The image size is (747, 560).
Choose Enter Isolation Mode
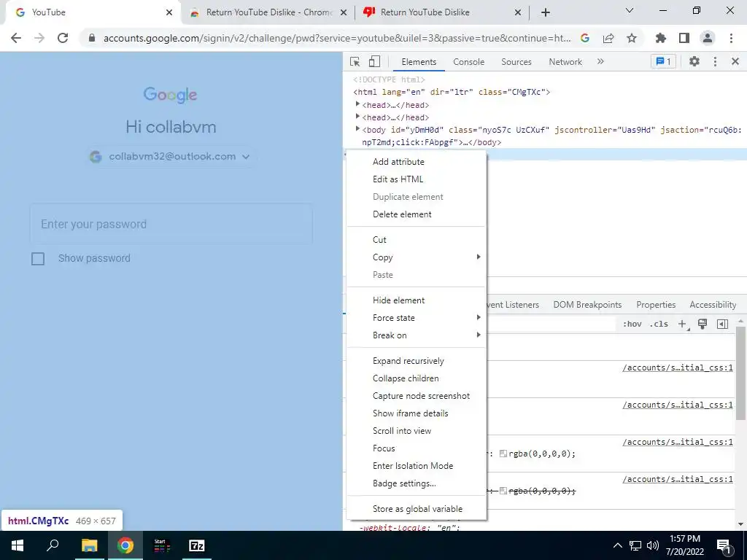[x=417, y=466]
